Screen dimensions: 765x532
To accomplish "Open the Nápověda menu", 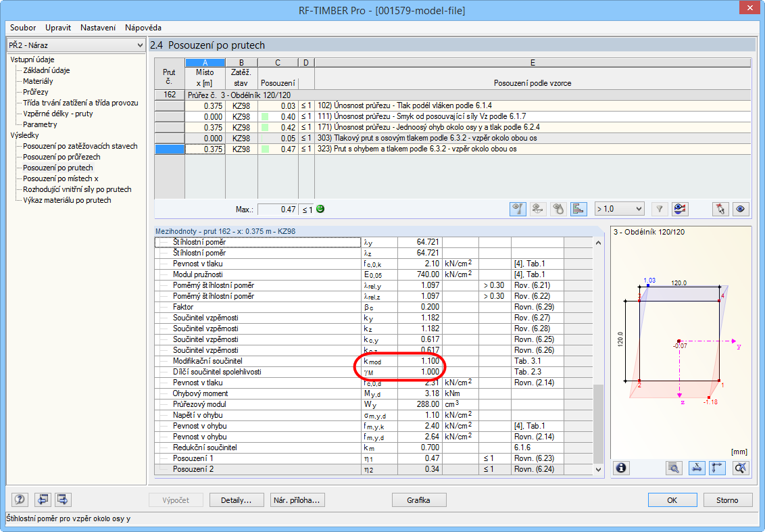I will tap(143, 28).
